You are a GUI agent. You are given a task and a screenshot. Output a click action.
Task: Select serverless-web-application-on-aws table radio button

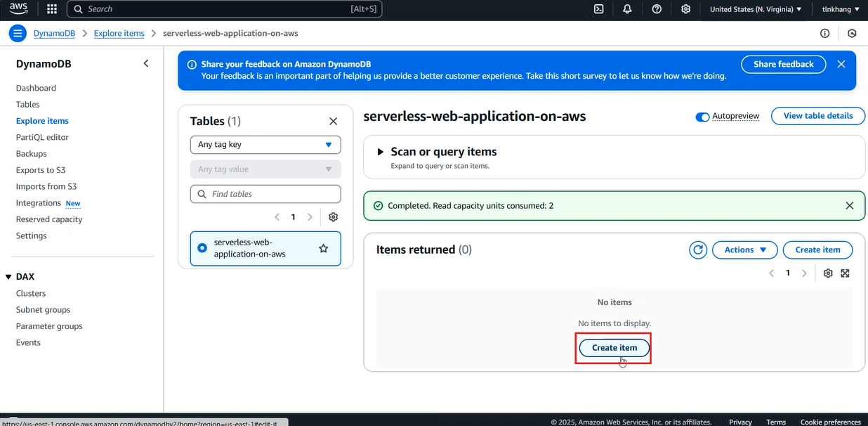tap(202, 248)
